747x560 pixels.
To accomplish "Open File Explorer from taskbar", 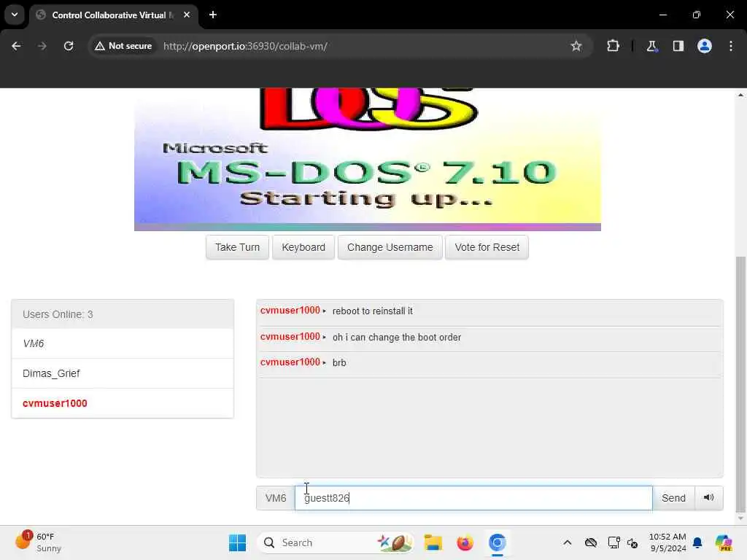I will (x=433, y=542).
